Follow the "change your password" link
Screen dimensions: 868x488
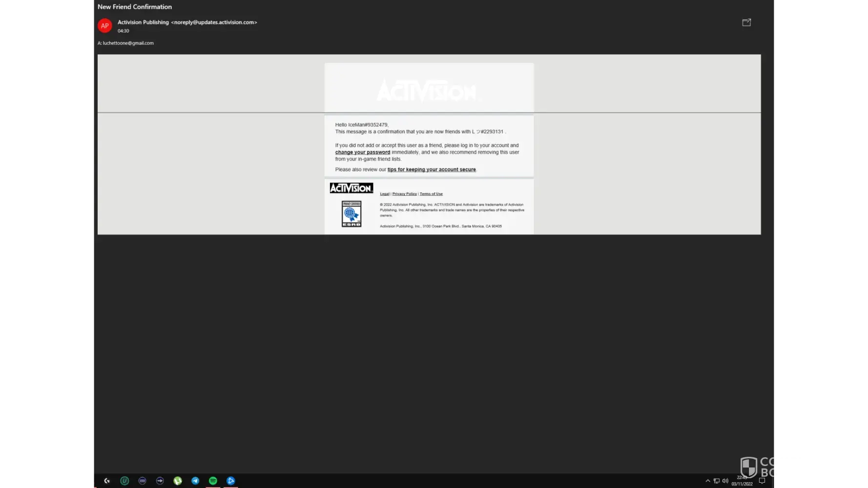(362, 152)
